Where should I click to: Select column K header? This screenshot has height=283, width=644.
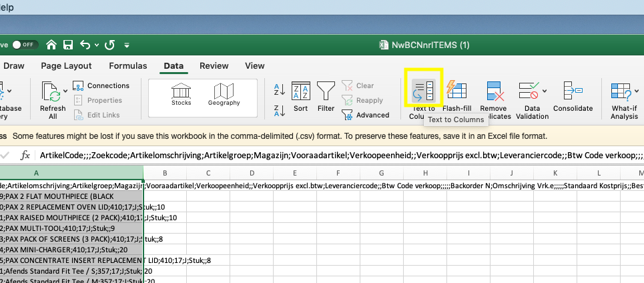coord(556,173)
